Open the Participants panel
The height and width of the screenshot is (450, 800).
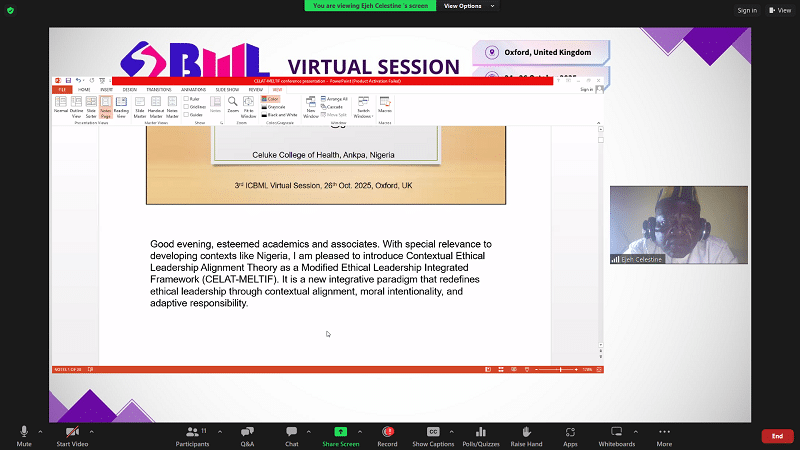pos(191,431)
